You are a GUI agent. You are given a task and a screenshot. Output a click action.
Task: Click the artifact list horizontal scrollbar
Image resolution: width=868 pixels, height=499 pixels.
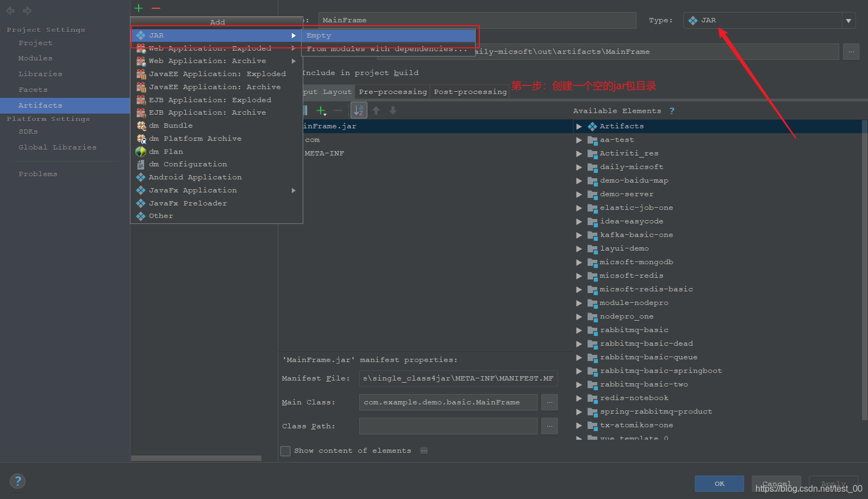pos(196,458)
